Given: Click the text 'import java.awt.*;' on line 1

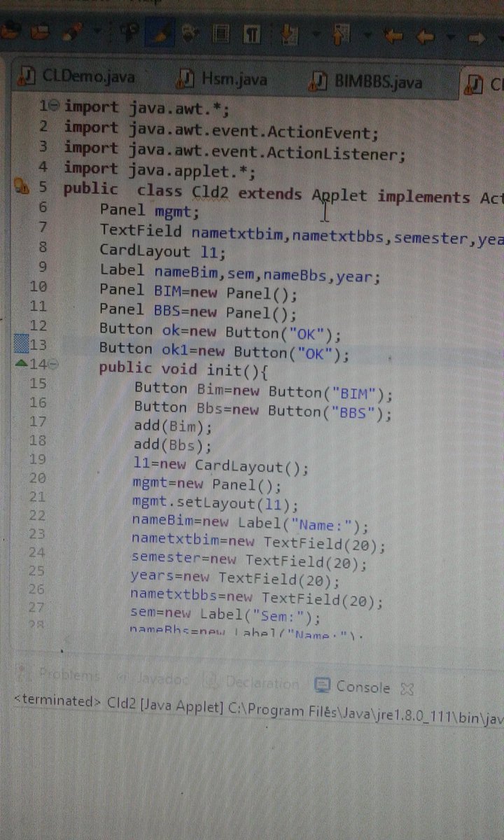Looking at the screenshot, I should click(x=147, y=108).
